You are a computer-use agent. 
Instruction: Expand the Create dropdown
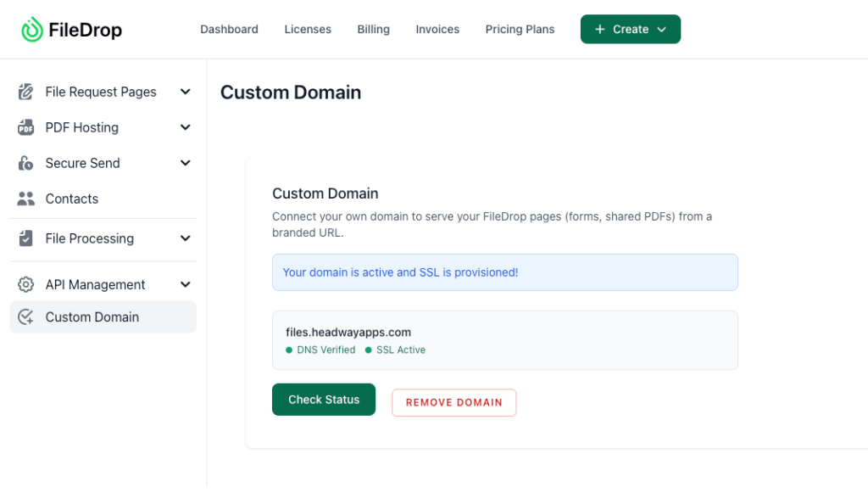(x=631, y=28)
